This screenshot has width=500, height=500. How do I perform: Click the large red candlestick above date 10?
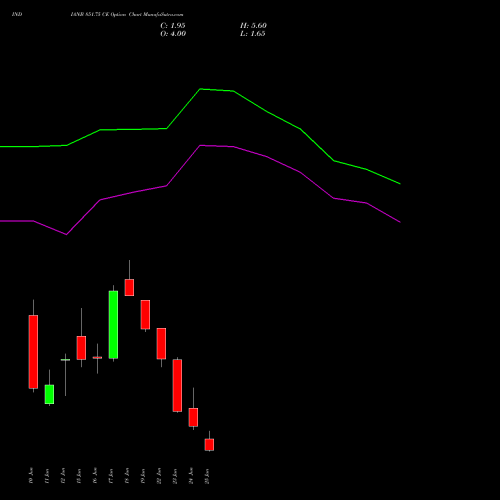click(33, 352)
